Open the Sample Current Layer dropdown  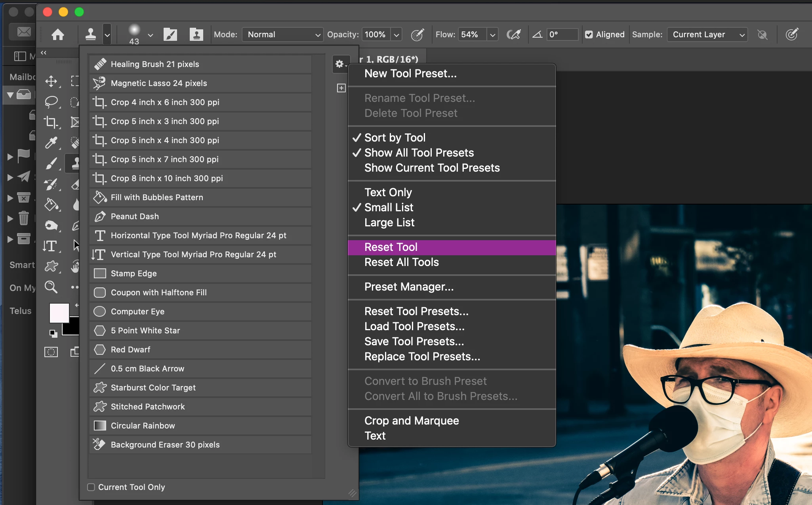(x=707, y=35)
